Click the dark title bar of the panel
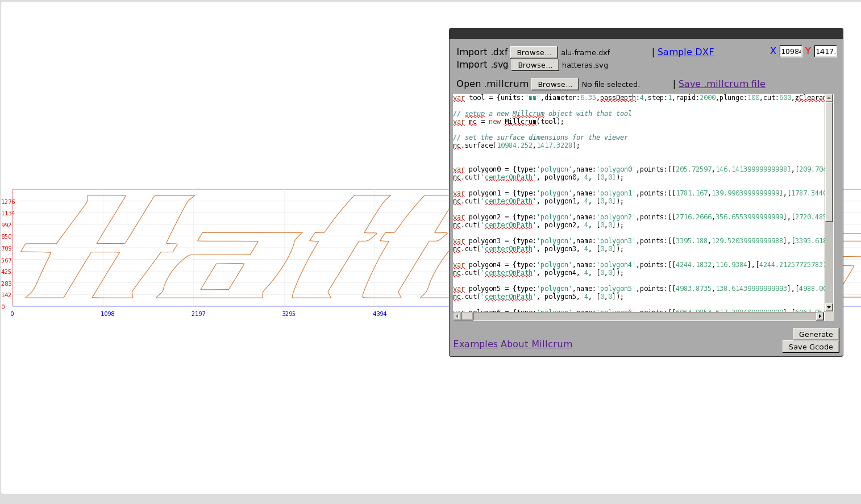 point(646,34)
